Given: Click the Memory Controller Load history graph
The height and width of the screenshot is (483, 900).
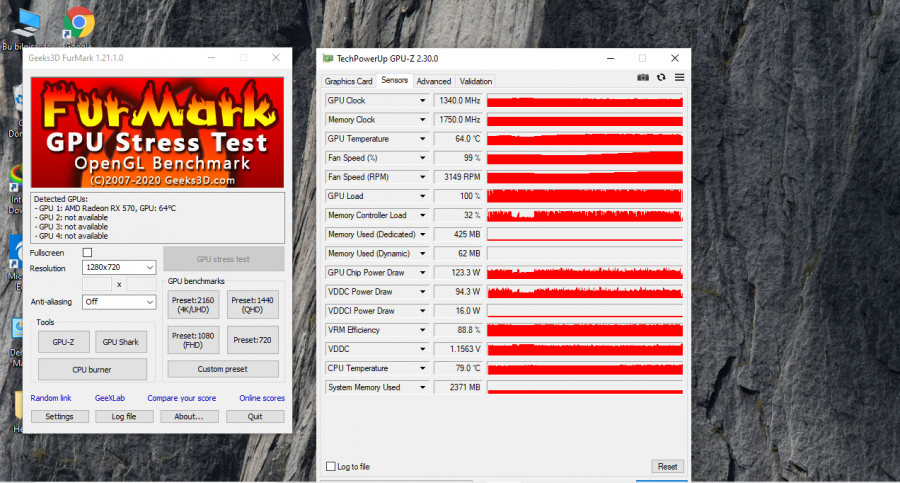Looking at the screenshot, I should pos(585,215).
